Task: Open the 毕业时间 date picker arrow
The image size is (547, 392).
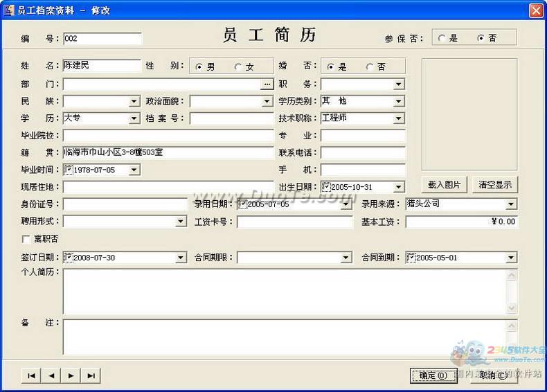Action: click(134, 170)
